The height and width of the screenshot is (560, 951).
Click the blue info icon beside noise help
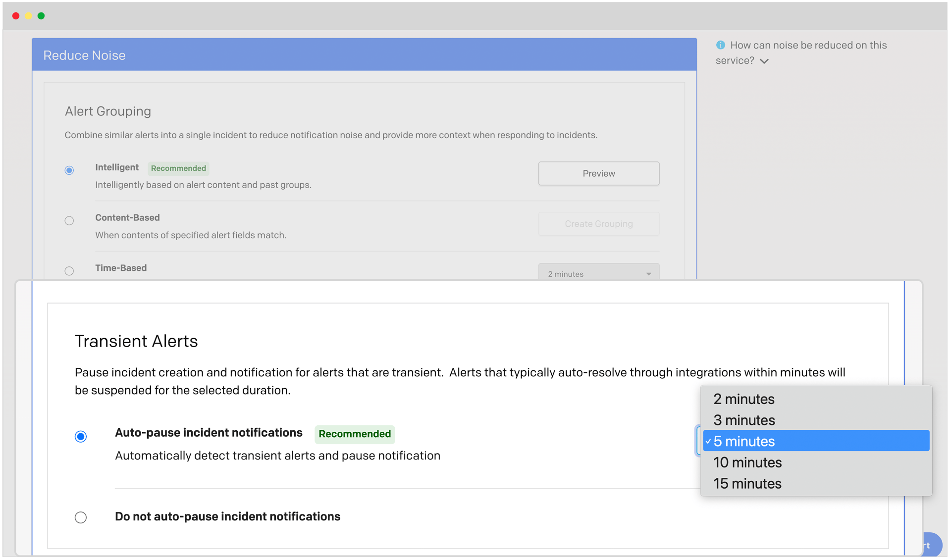(x=720, y=45)
